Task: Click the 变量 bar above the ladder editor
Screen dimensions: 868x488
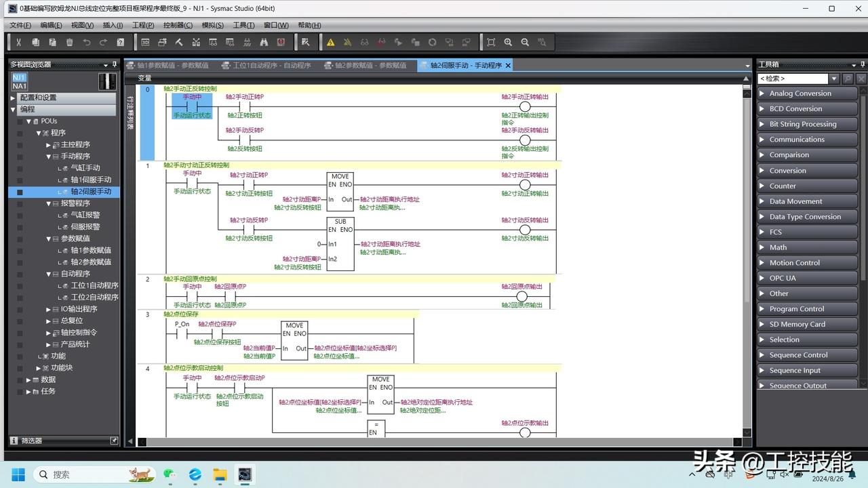Action: [x=145, y=78]
